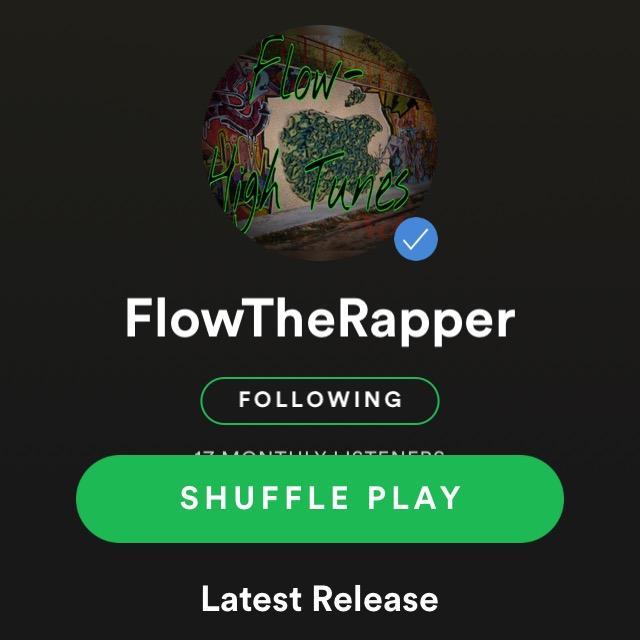Toggle the FOLLOWING button to unfollow

click(320, 401)
